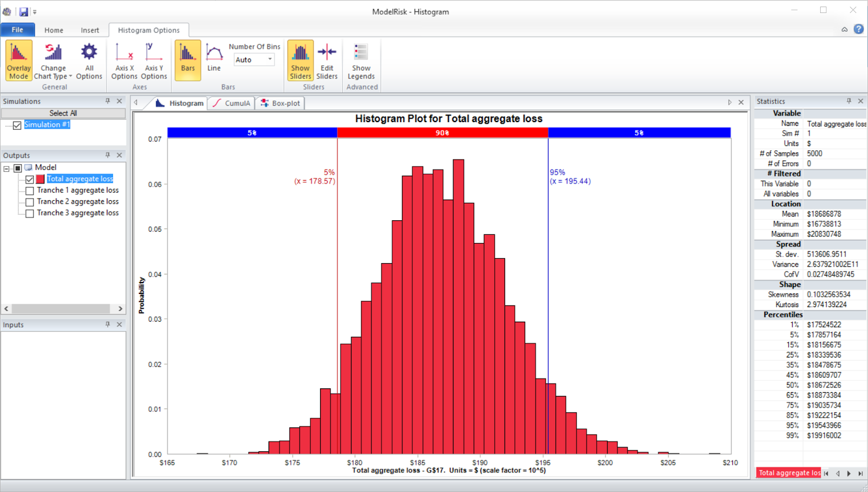868x492 pixels.
Task: Enable Overlay Mode
Action: pyautogui.click(x=18, y=60)
